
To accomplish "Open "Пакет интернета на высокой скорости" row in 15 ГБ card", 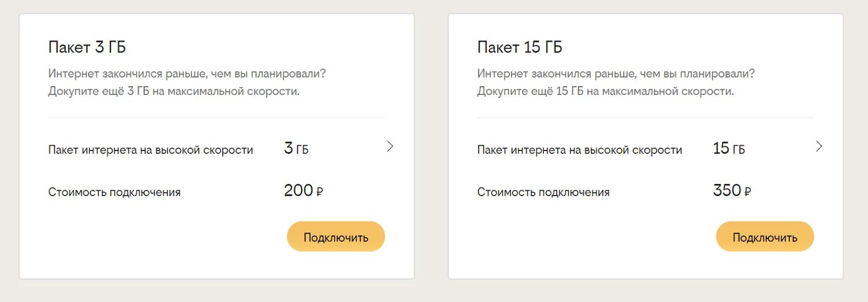I will coord(579,150).
